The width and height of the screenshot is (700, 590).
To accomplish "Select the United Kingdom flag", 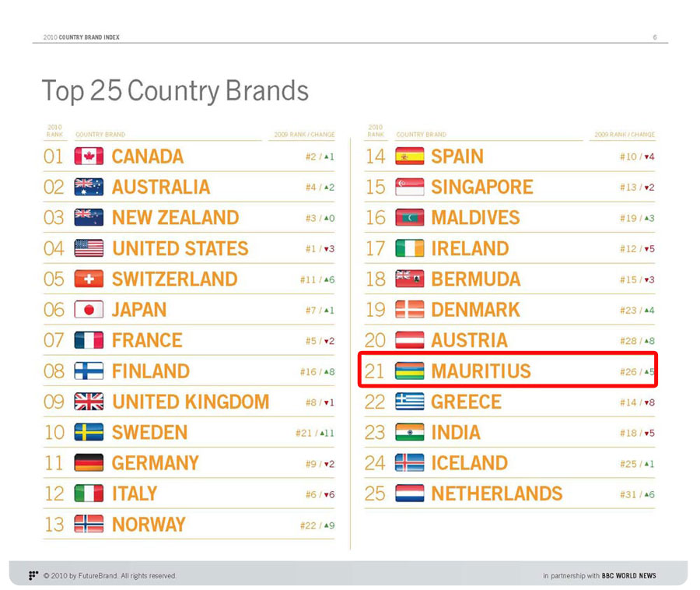I will coord(89,402).
